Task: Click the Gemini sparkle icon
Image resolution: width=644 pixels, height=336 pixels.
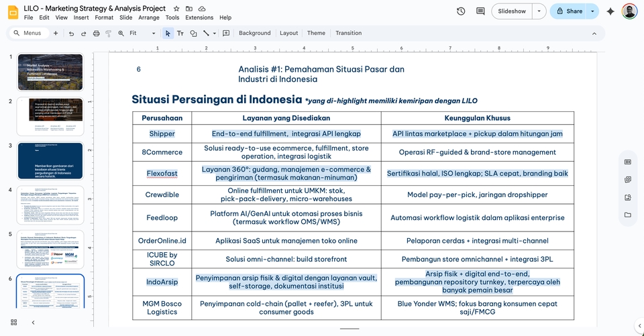Action: [x=610, y=11]
